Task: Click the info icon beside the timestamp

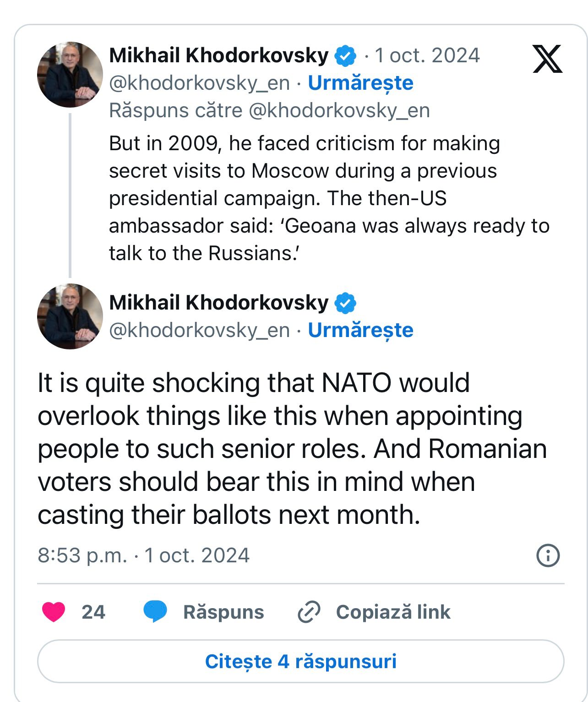Action: point(548,555)
